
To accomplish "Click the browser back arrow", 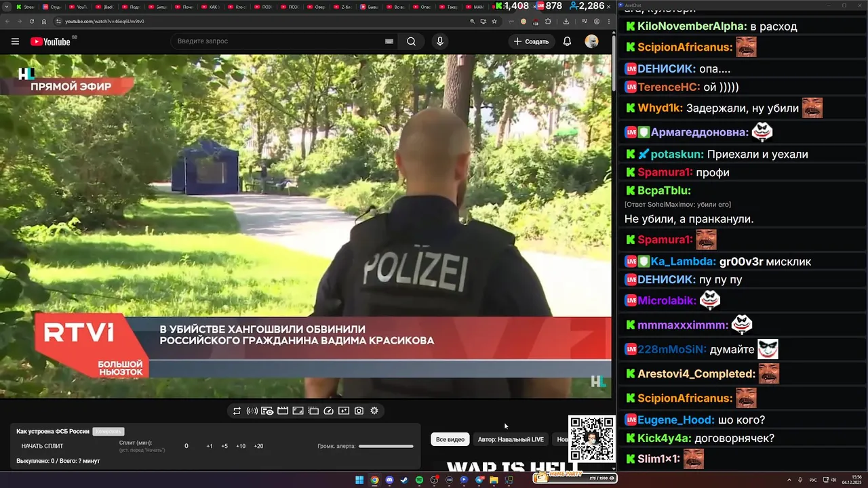I will coord(7,21).
